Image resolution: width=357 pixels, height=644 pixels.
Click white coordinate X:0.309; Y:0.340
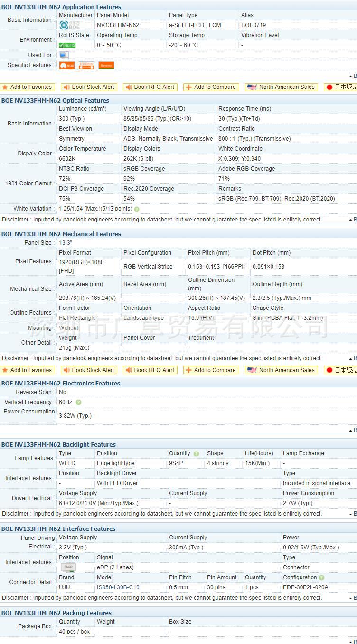239,159
